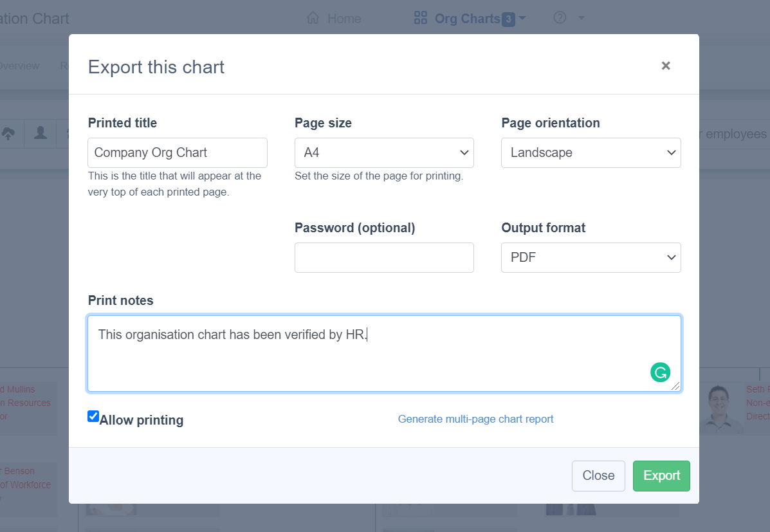Image resolution: width=770 pixels, height=532 pixels.
Task: Click the house icon beside Home
Action: [x=313, y=18]
